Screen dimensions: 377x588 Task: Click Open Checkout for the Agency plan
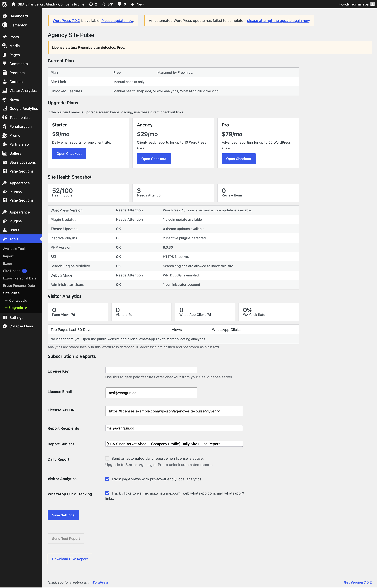(x=154, y=159)
